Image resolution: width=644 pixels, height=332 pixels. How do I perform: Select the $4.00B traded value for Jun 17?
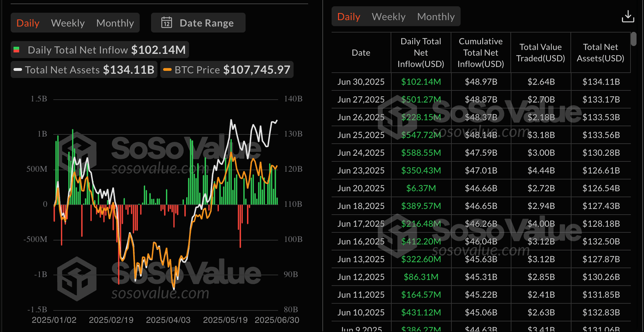pyautogui.click(x=541, y=224)
